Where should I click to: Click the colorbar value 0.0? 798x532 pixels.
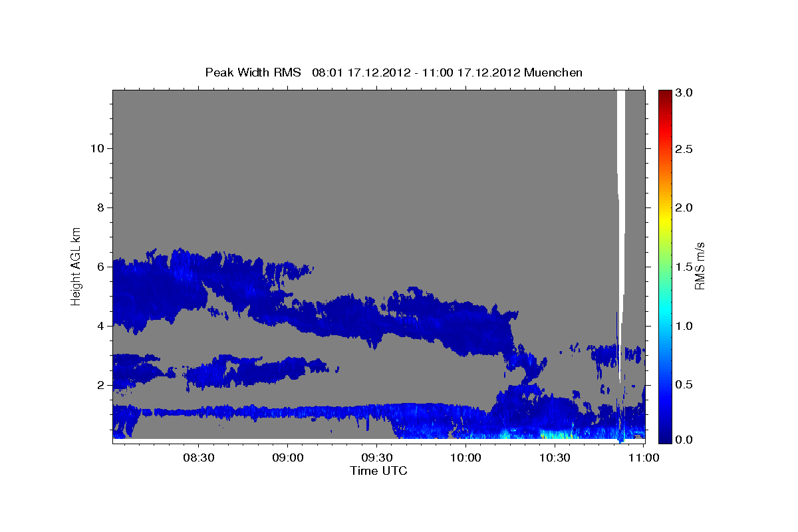pyautogui.click(x=685, y=440)
